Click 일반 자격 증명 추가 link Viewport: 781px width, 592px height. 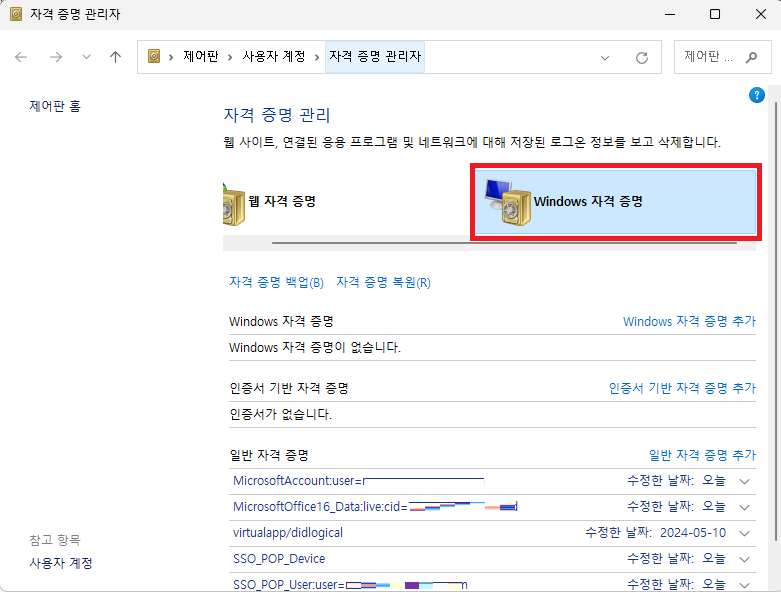click(702, 455)
